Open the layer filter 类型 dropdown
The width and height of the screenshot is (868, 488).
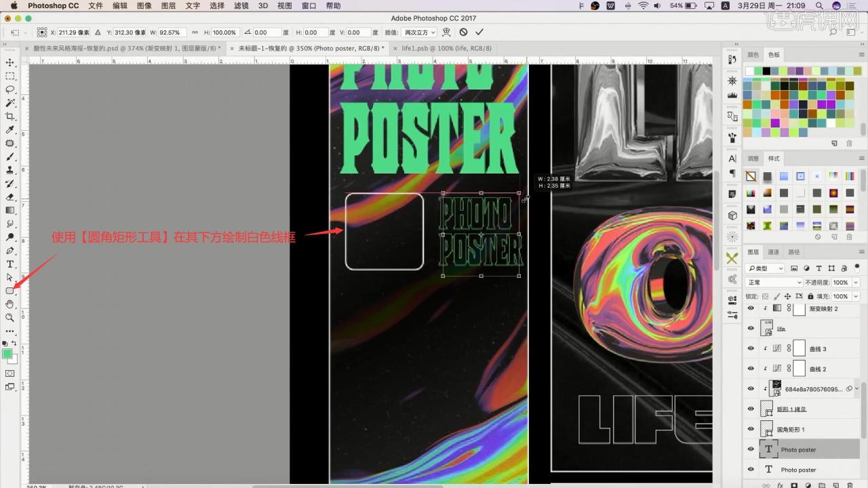pos(765,268)
